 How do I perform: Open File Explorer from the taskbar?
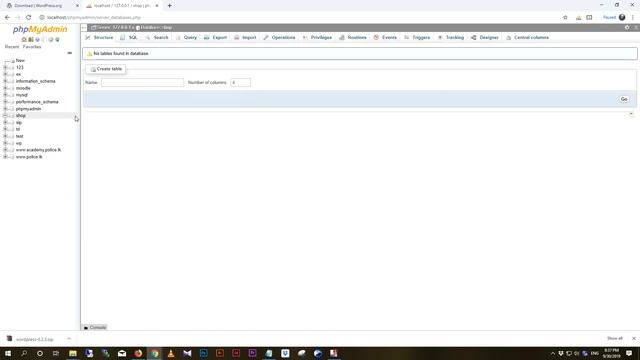73,353
